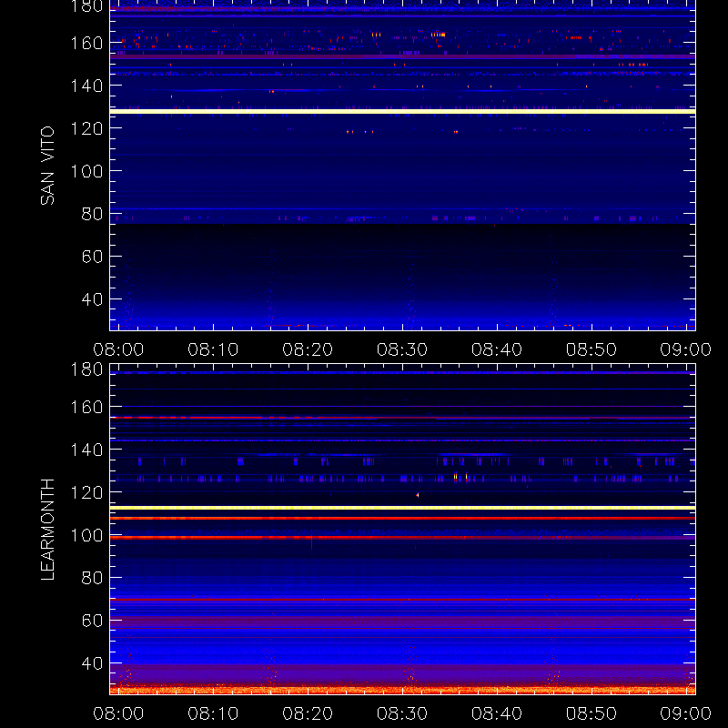
Task: Click the 08:20 time label under Learmonth plot
Action: 308,713
